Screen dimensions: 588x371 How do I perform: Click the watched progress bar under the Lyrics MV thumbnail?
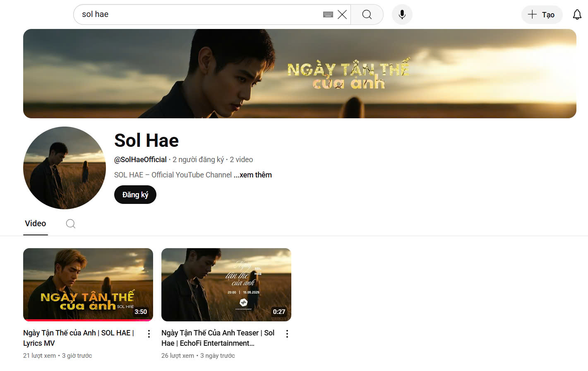(88, 320)
